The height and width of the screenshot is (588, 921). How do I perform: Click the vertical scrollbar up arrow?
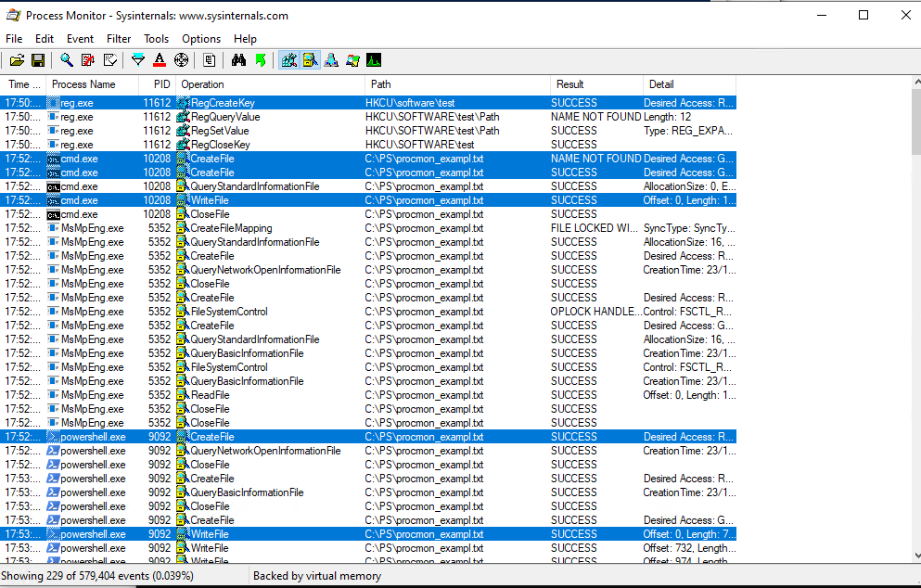coord(916,82)
